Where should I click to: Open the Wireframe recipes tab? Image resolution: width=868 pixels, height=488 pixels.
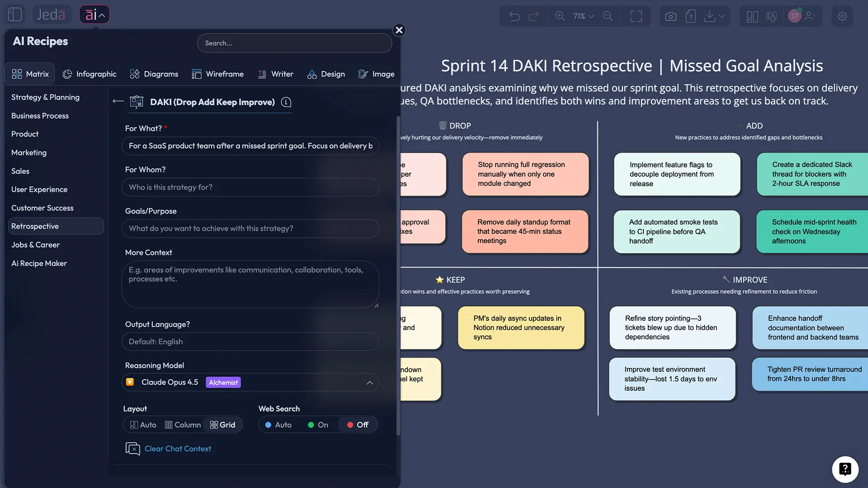pyautogui.click(x=218, y=74)
